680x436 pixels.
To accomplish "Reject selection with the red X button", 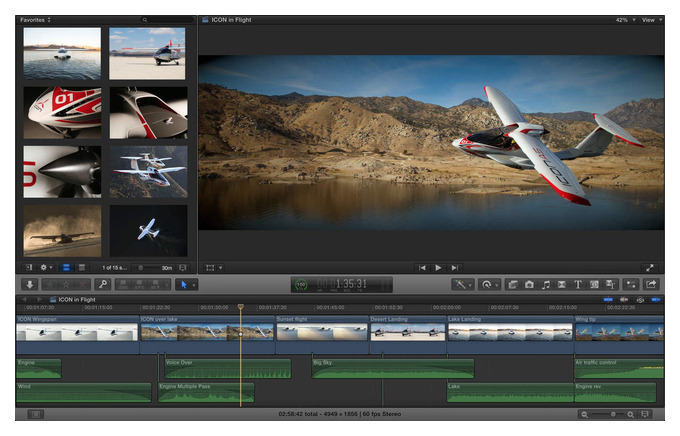I will pos(82,285).
